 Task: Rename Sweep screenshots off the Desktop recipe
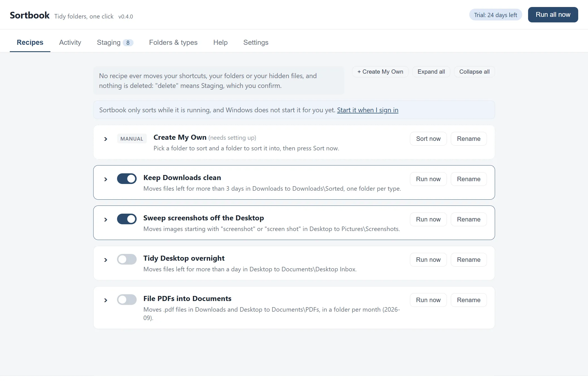point(469,219)
